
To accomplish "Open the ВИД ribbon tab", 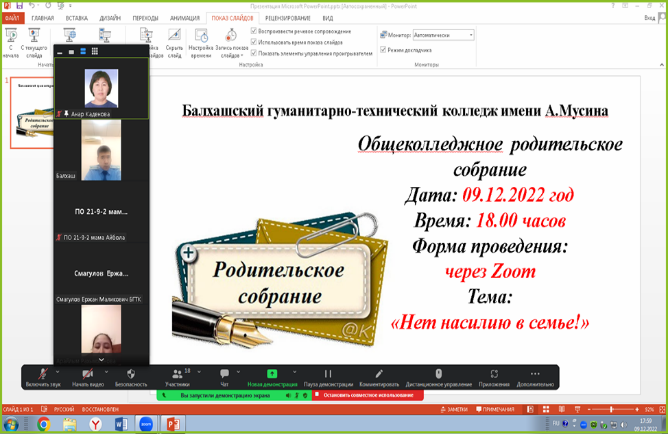I will coord(328,18).
